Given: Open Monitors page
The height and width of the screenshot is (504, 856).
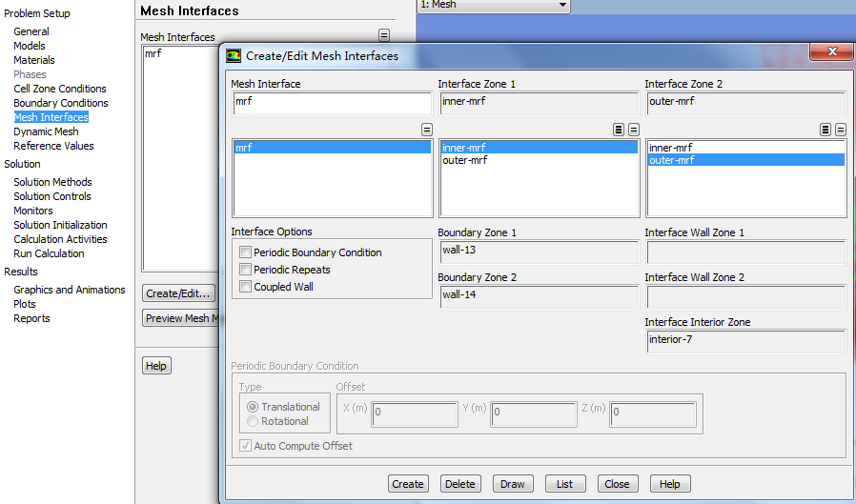Looking at the screenshot, I should [x=33, y=211].
